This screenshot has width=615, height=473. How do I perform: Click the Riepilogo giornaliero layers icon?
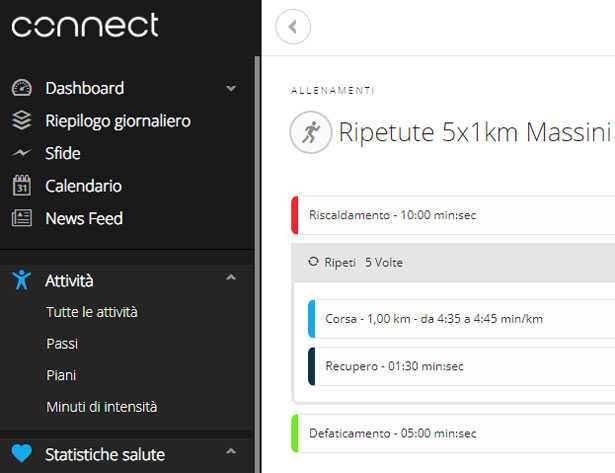click(22, 121)
